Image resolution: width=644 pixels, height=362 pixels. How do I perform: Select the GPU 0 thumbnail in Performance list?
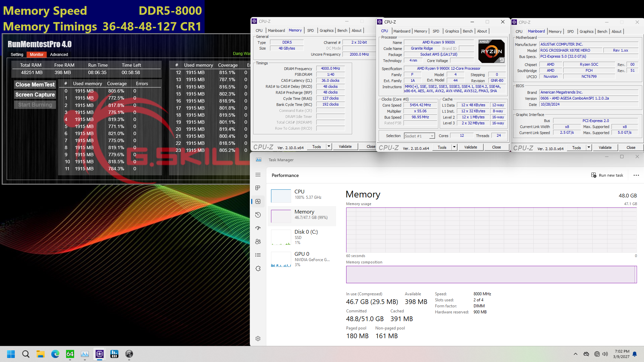click(x=281, y=259)
